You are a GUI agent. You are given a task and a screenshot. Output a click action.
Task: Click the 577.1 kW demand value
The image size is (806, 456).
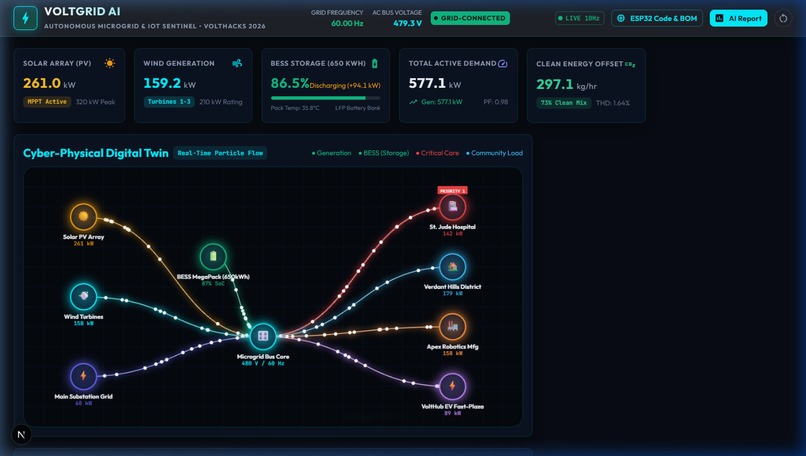[x=435, y=83]
